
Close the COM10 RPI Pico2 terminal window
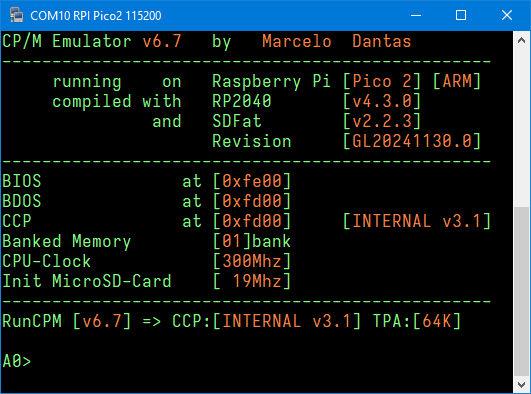(507, 15)
